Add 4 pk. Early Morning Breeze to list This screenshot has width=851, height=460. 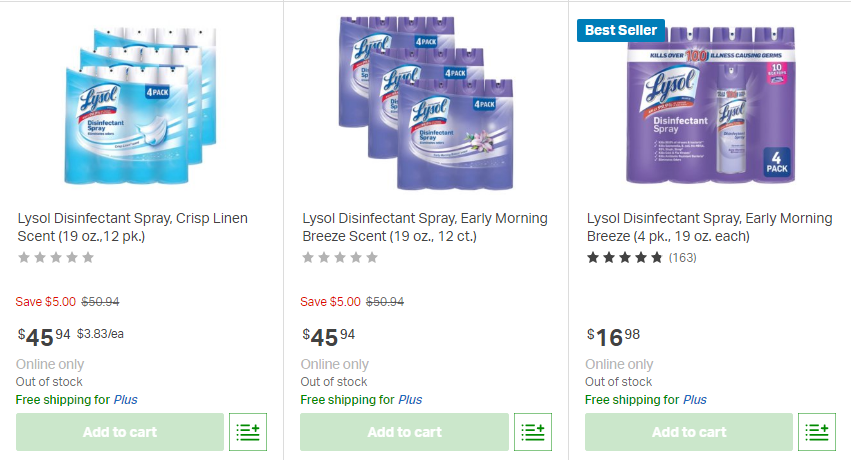[x=817, y=432]
